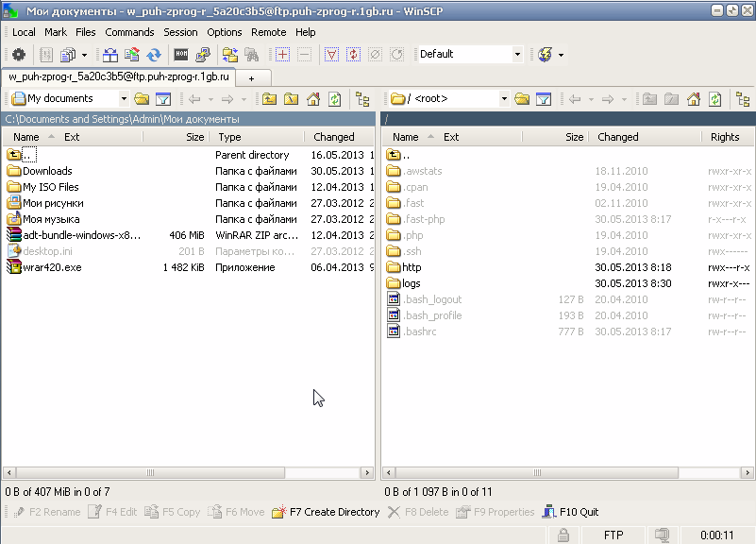Screen dimensions: 756x544
Task: Click local panel horizontal scrollbar
Action: (x=150, y=472)
